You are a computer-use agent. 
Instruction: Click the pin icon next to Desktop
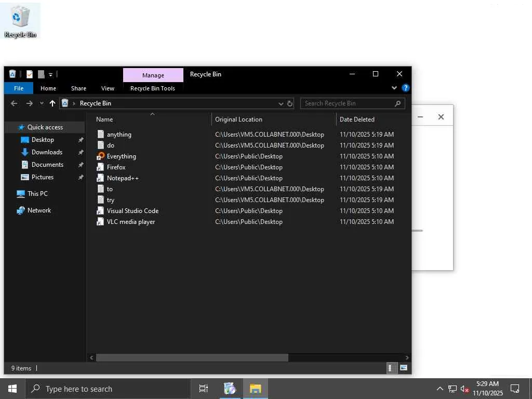coord(81,140)
